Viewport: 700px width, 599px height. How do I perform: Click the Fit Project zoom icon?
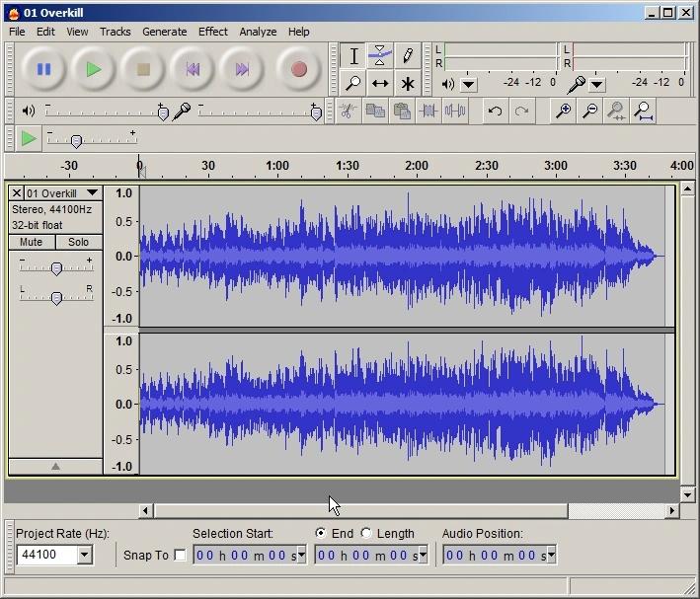click(x=643, y=111)
